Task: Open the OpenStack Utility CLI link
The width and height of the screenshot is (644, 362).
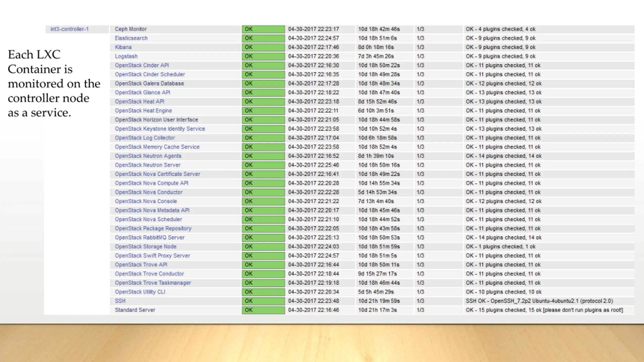Action: tap(140, 292)
